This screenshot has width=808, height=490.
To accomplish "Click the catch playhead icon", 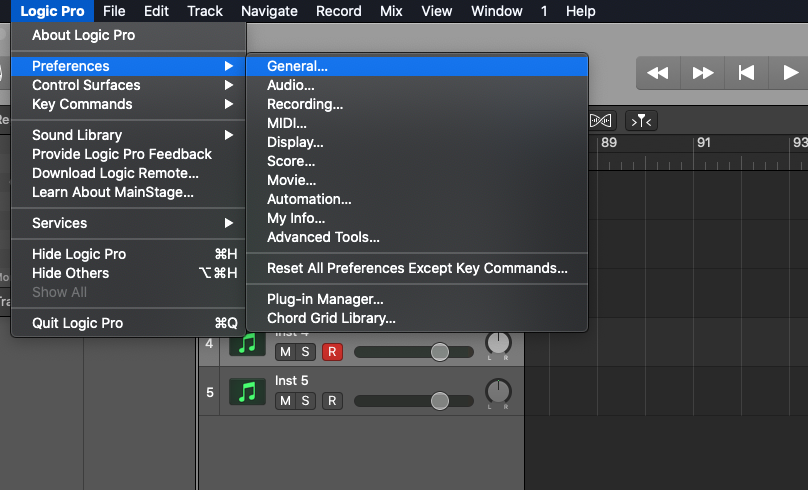I will coord(641,121).
